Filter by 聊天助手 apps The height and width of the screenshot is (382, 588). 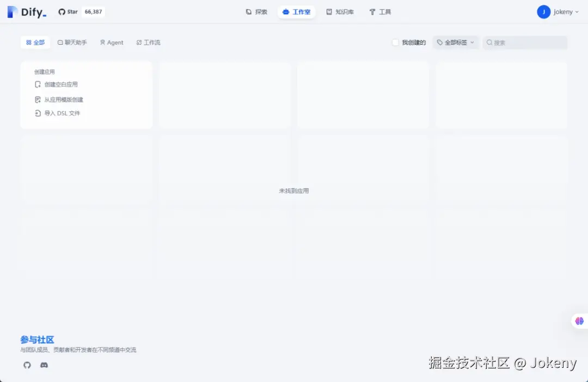(72, 42)
